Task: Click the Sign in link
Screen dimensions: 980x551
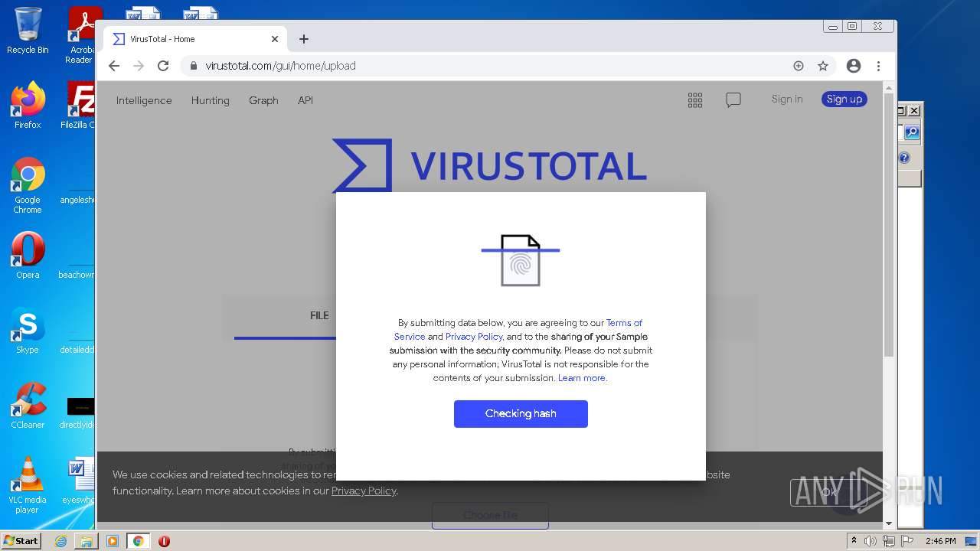Action: coord(787,99)
